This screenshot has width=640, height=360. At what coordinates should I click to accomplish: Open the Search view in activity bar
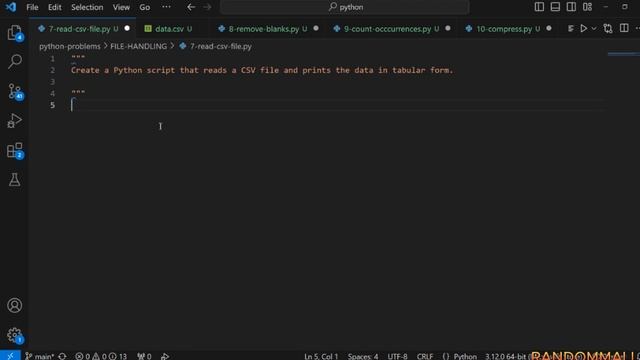coord(15,62)
